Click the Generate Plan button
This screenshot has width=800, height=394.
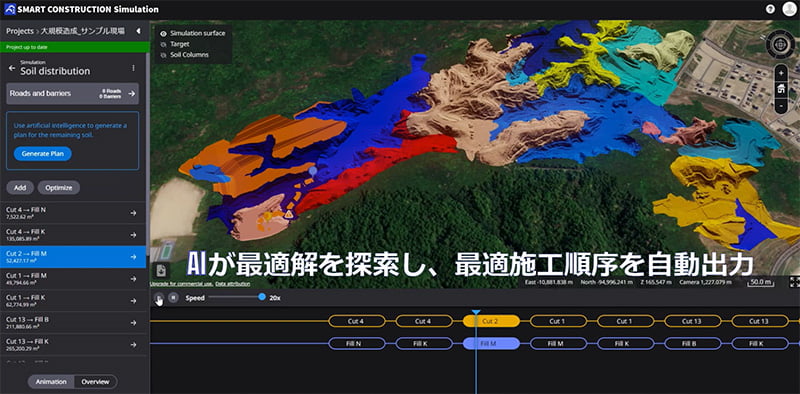coord(43,154)
